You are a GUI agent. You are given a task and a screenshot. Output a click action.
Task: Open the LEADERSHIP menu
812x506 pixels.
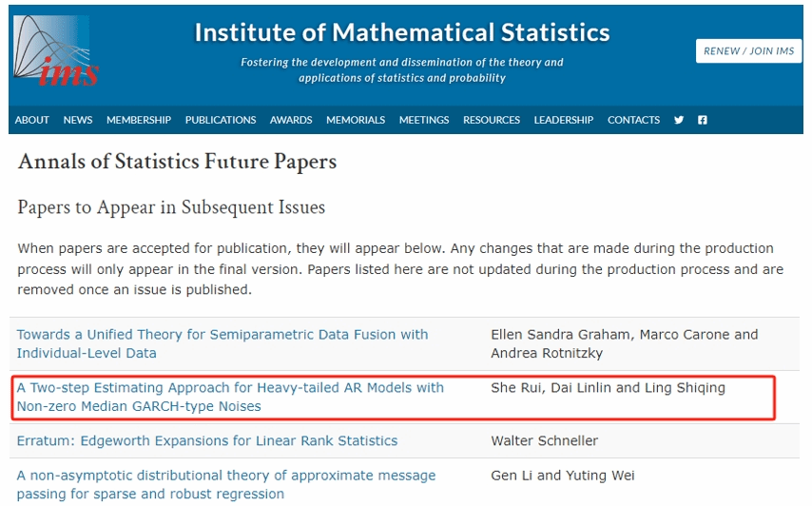pos(564,120)
